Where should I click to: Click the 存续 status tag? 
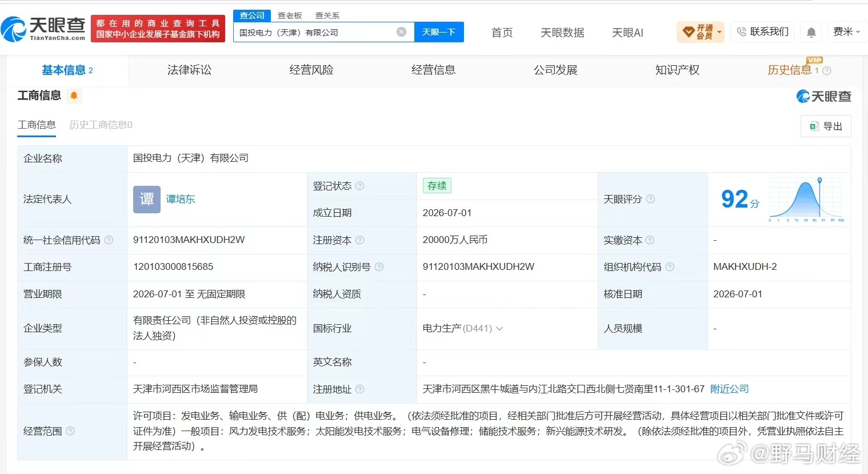tap(437, 186)
